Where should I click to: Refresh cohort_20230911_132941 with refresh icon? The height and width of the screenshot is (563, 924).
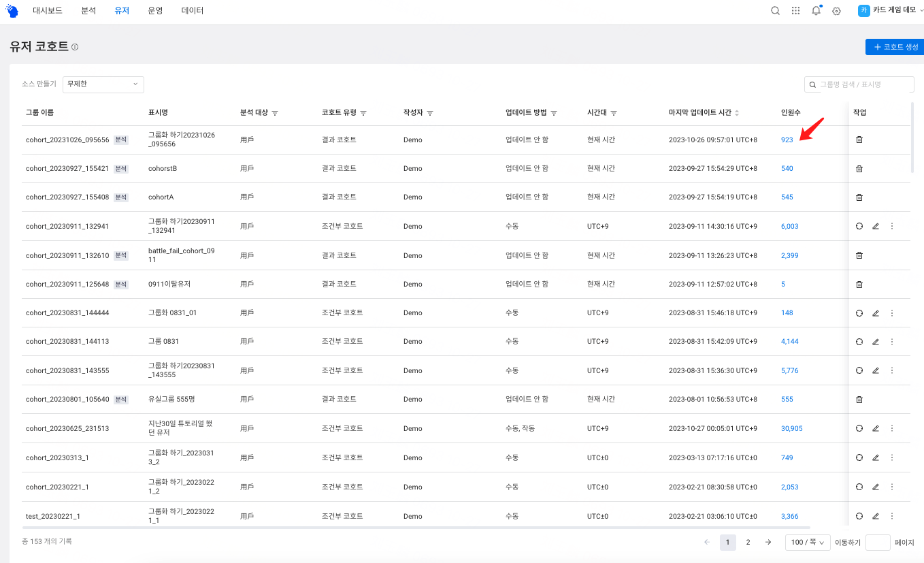(x=859, y=226)
